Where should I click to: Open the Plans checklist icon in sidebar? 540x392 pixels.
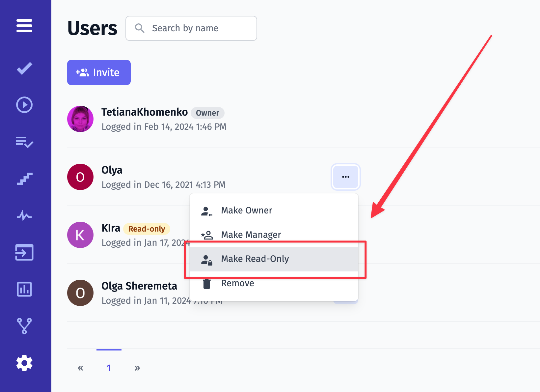coord(24,142)
